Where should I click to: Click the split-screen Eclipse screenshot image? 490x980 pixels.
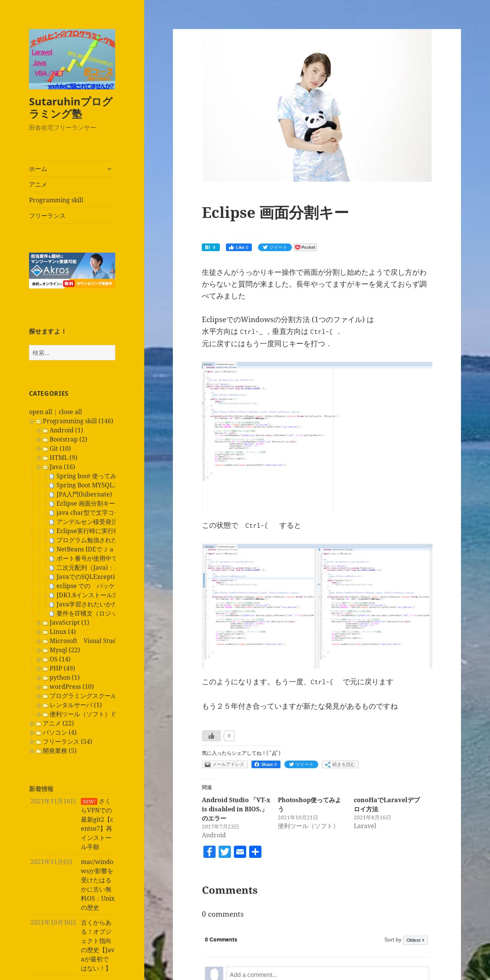317,606
